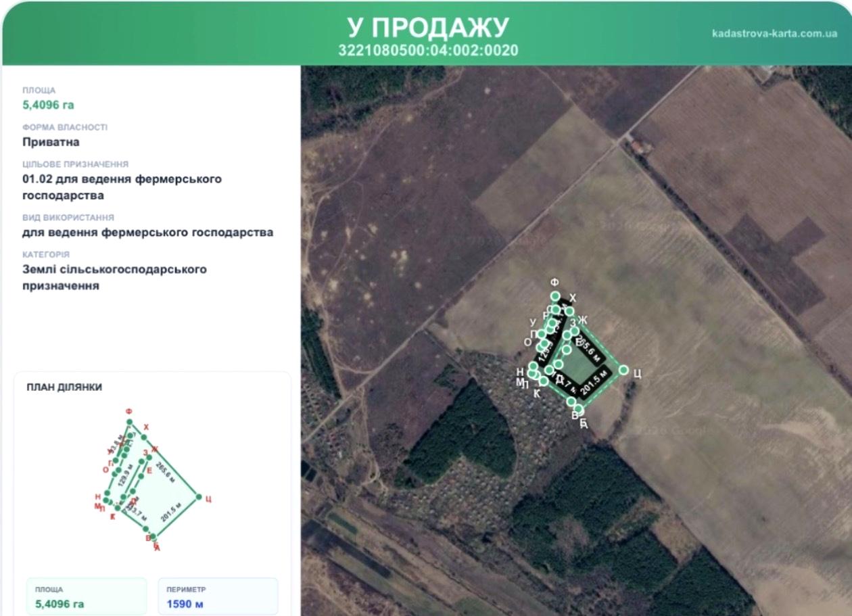Open the kadastrova-karta.com.ua link
This screenshot has height=616, width=852.
click(775, 33)
